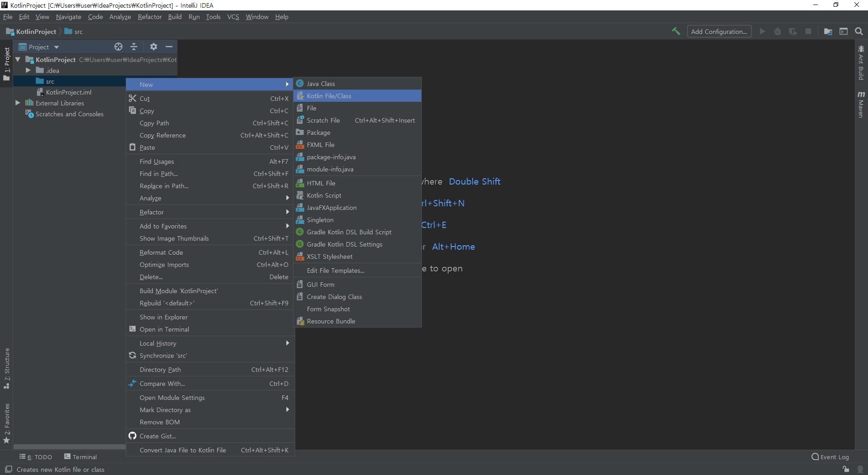Choose Create Gist entry
868x475 pixels.
[210, 436]
